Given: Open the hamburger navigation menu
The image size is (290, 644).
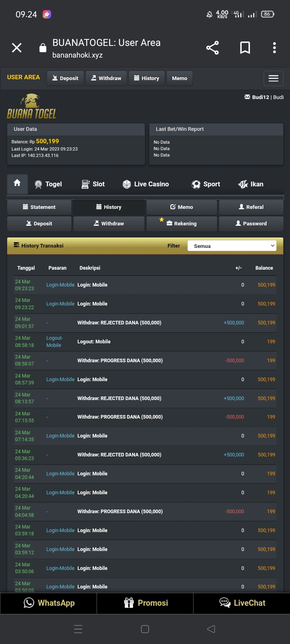Looking at the screenshot, I should (273, 78).
